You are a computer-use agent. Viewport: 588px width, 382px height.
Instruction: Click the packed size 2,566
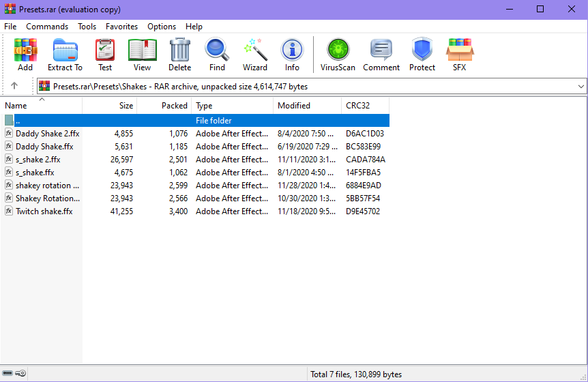coord(179,199)
